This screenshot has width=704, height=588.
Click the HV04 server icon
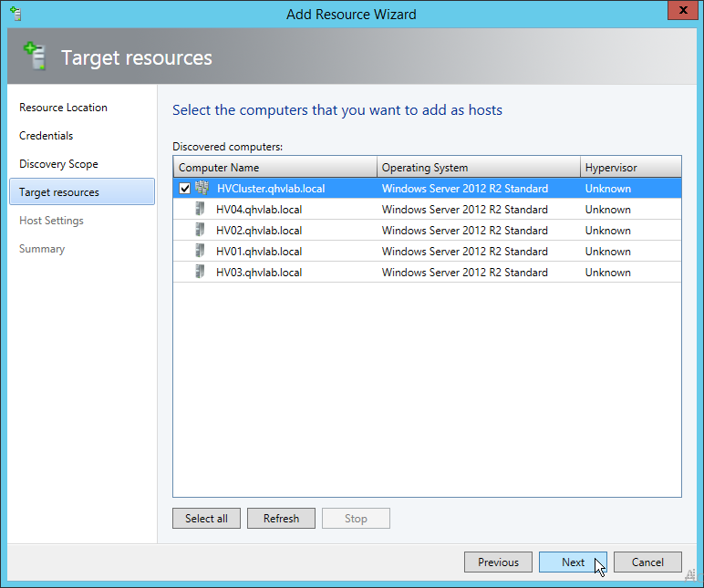(x=200, y=210)
